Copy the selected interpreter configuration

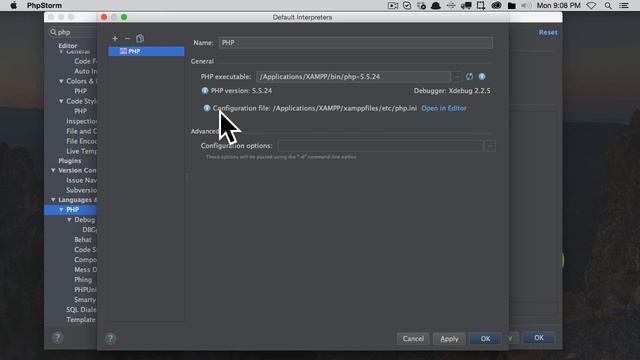tap(140, 38)
